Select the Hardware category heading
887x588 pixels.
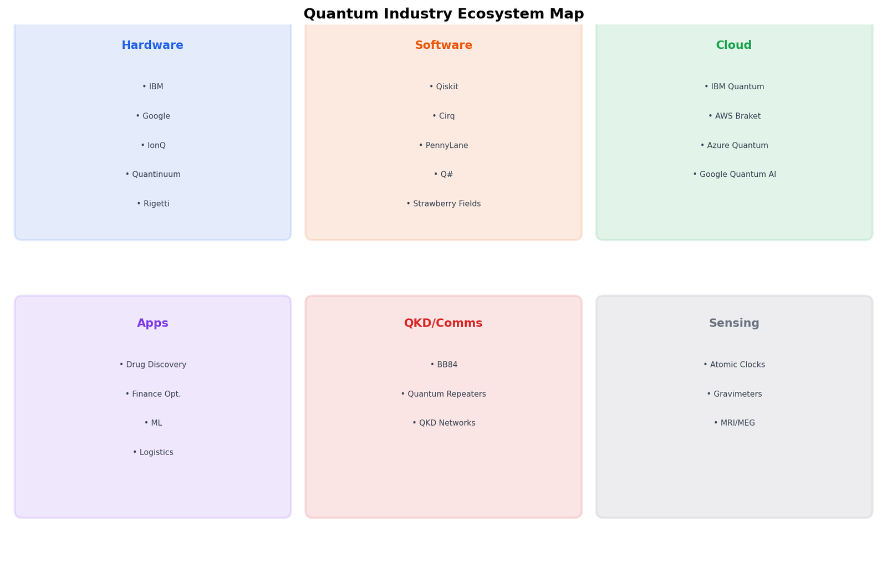tap(152, 45)
